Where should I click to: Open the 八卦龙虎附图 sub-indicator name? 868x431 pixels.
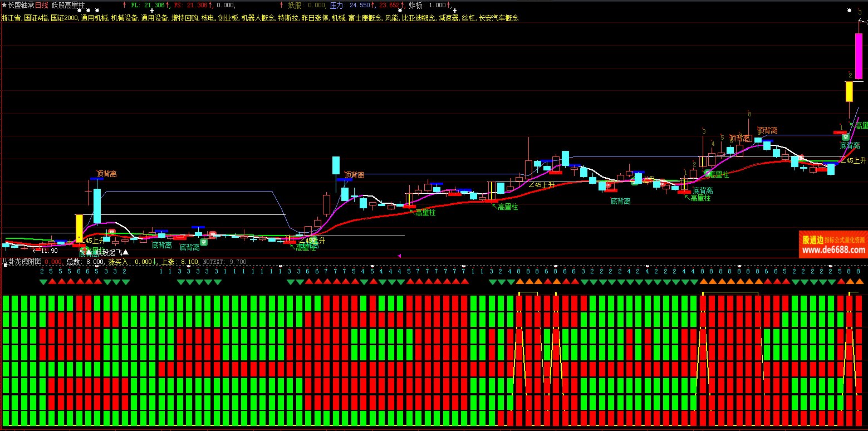point(22,262)
